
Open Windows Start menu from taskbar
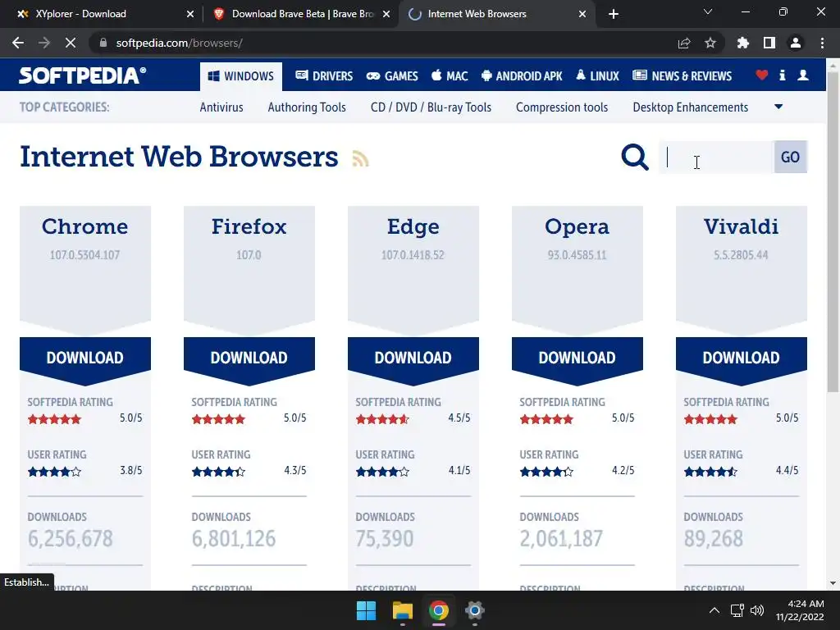click(x=367, y=610)
